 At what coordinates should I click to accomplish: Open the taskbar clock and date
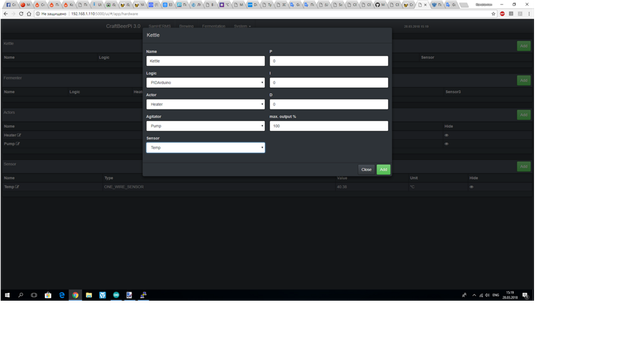510,295
